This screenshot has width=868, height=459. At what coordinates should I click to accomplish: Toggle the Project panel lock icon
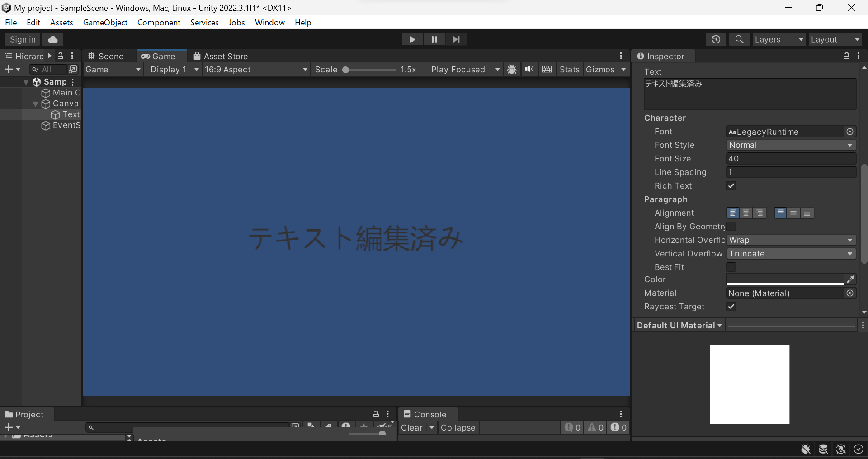point(376,414)
